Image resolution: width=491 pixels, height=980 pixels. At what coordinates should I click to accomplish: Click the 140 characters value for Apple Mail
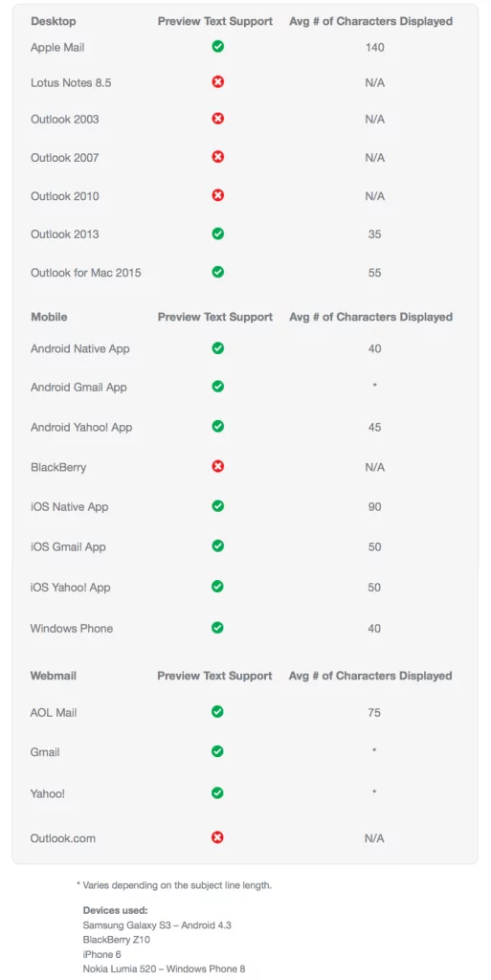(x=375, y=47)
